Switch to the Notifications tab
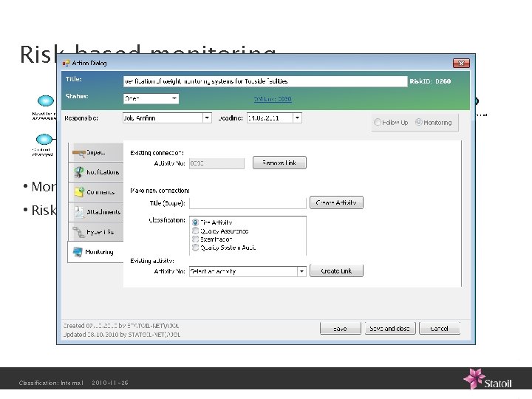 click(95, 172)
